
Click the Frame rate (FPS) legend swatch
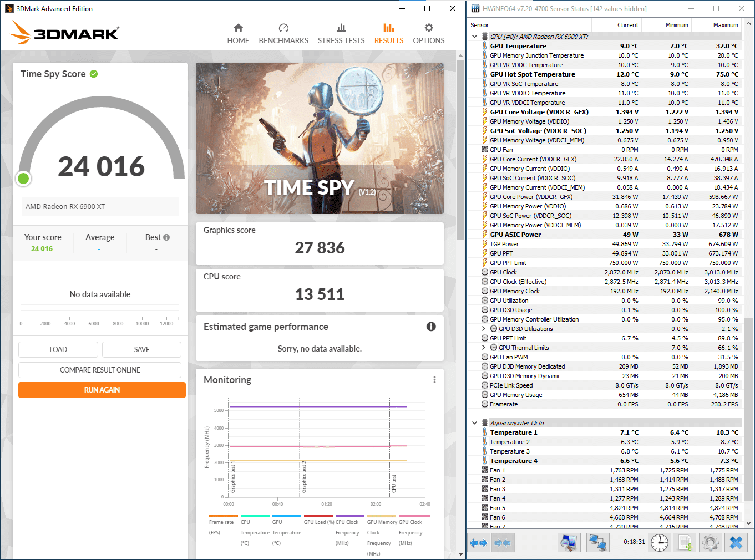point(224,516)
